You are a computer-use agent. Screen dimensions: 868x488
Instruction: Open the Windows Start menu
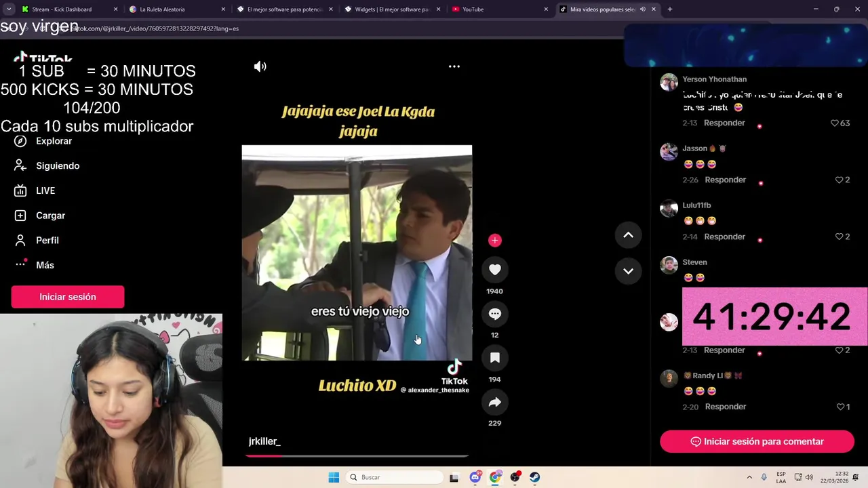(334, 477)
